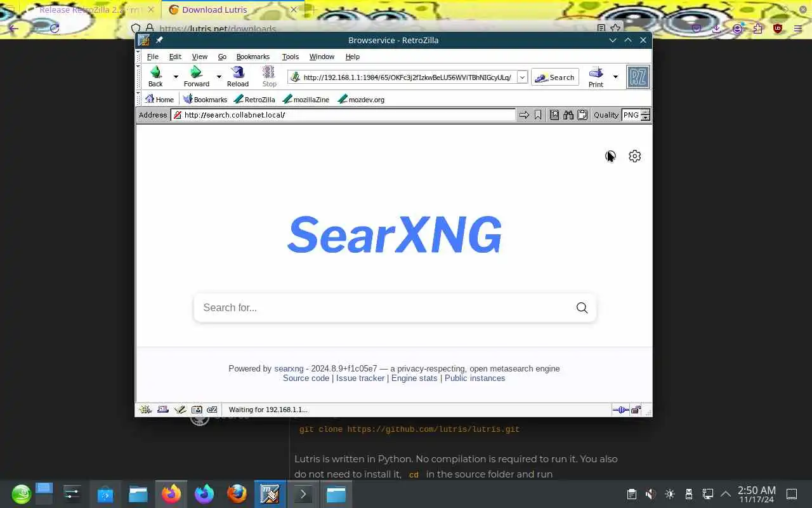Close the Download Lutris tab

tap(294, 10)
